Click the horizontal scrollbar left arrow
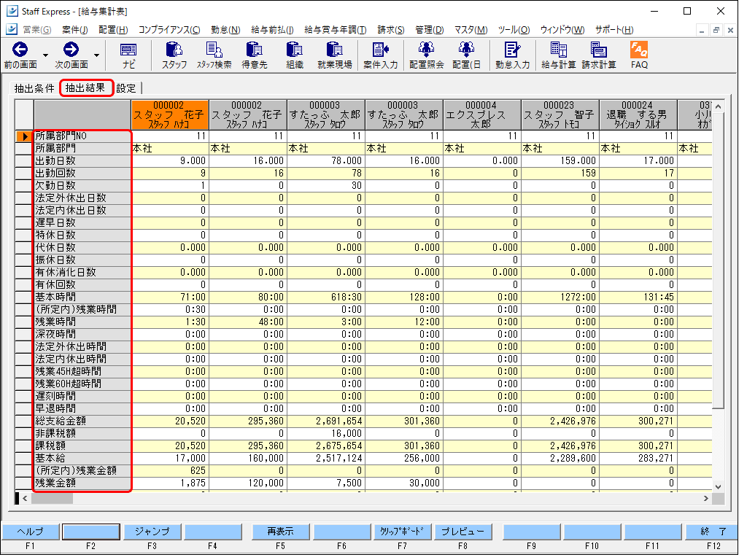The width and height of the screenshot is (747, 560). point(26,498)
